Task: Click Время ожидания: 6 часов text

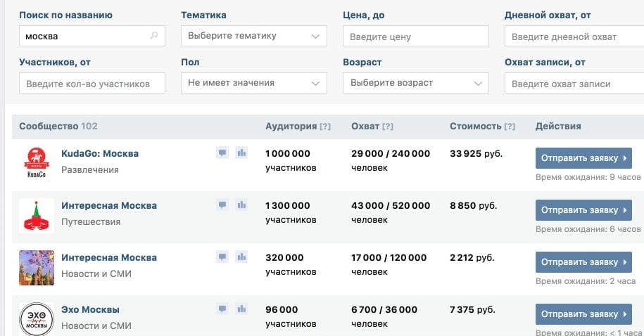Action: [588, 229]
